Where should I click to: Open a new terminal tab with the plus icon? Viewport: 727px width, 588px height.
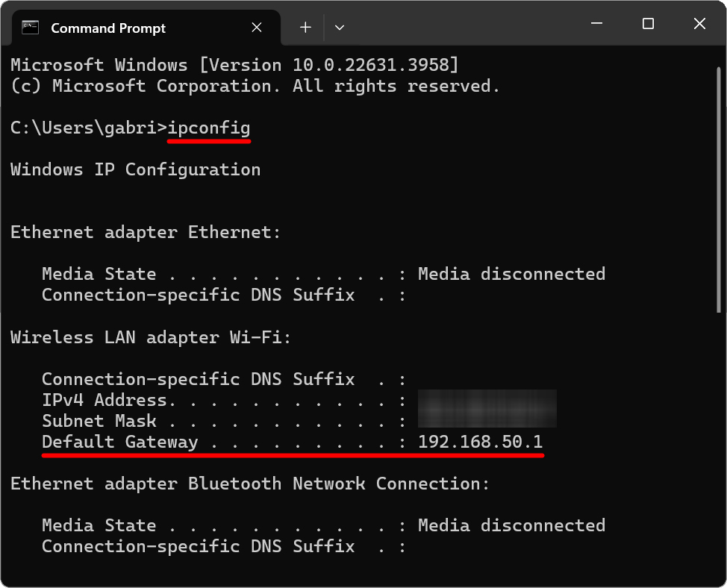(x=305, y=27)
